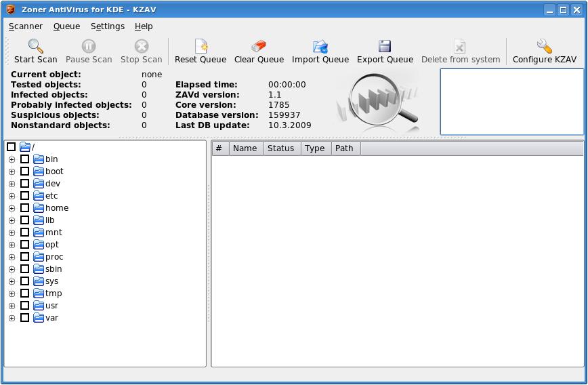Expand the var tree node
Image resolution: width=588 pixels, height=385 pixels.
coord(12,318)
